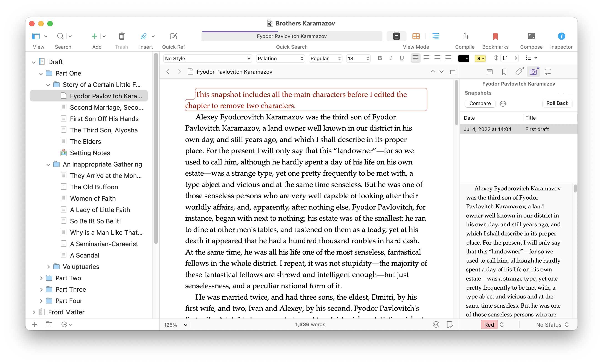Toggle italic formatting
The height and width of the screenshot is (364, 603).
click(391, 58)
